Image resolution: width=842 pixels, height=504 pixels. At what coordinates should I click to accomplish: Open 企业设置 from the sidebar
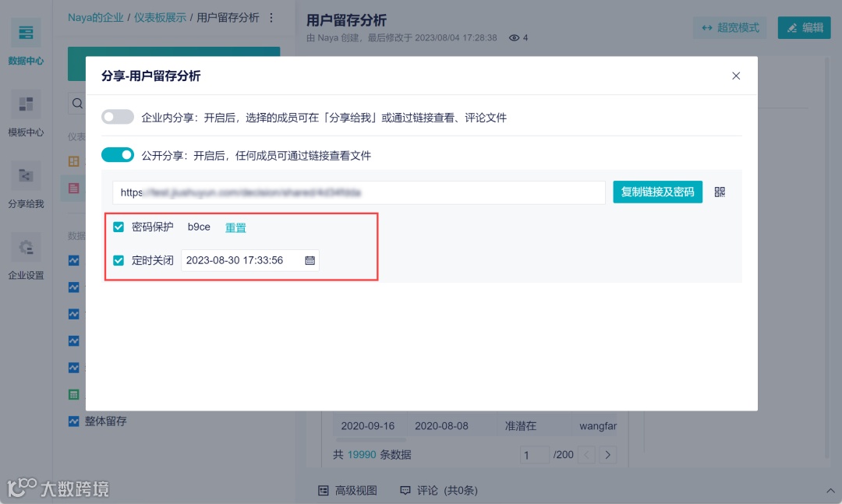(26, 257)
